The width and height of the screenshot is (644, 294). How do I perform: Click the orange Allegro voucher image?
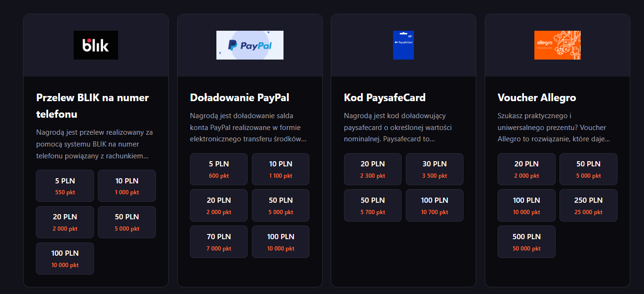pos(557,45)
